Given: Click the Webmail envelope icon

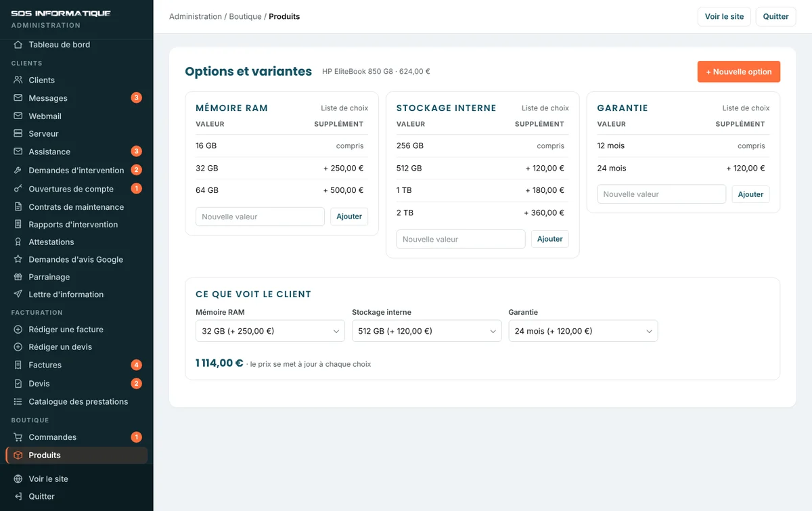Looking at the screenshot, I should click(18, 116).
